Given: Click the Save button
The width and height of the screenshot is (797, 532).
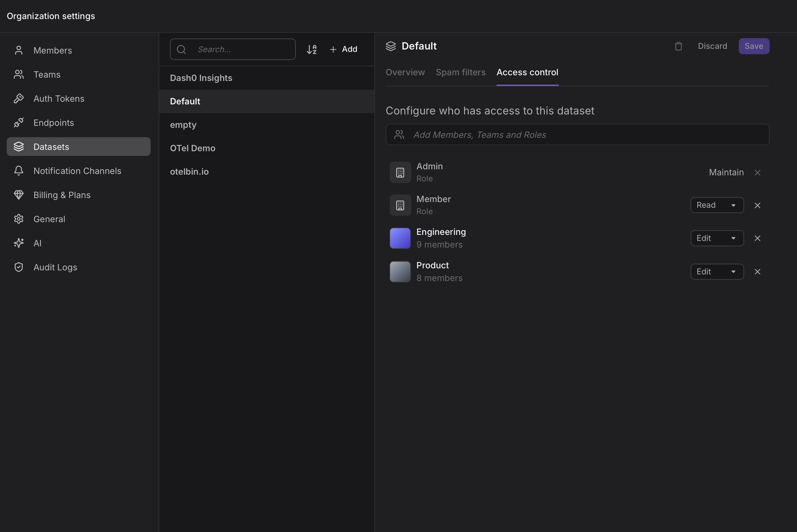Looking at the screenshot, I should tap(754, 46).
